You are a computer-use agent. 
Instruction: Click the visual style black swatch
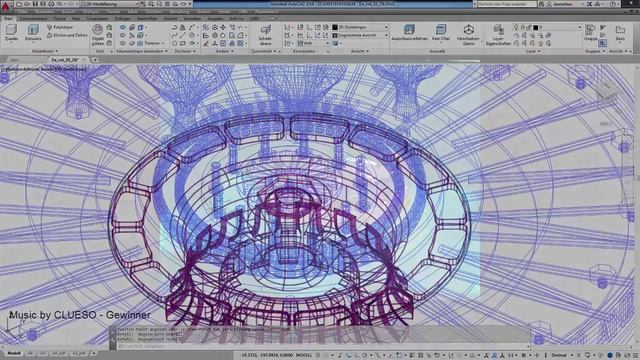coord(335,27)
